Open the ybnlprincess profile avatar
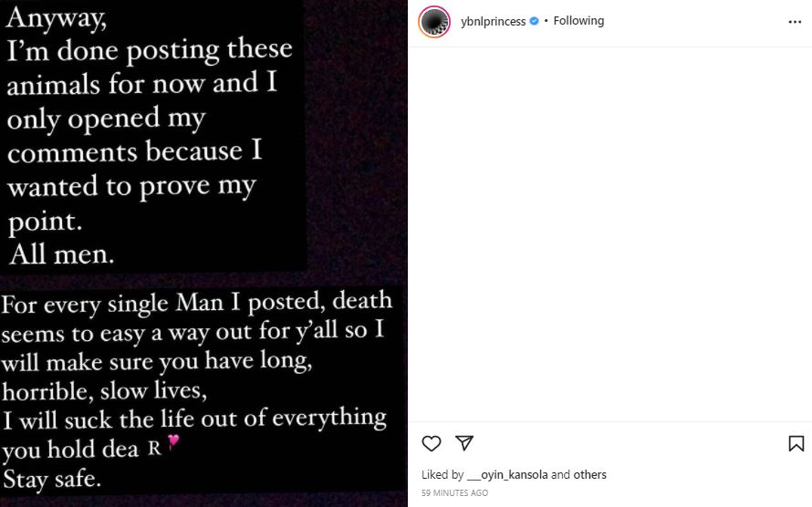Image resolution: width=812 pixels, height=507 pixels. pos(434,22)
